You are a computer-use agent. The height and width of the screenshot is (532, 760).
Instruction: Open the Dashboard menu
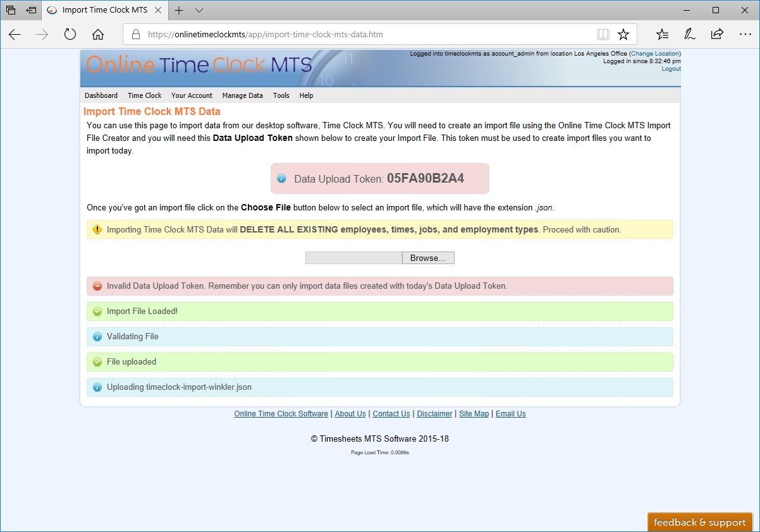101,95
